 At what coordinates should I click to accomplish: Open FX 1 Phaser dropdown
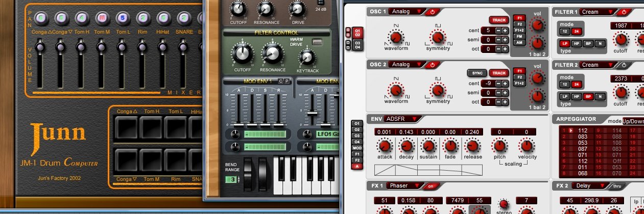tap(406, 185)
